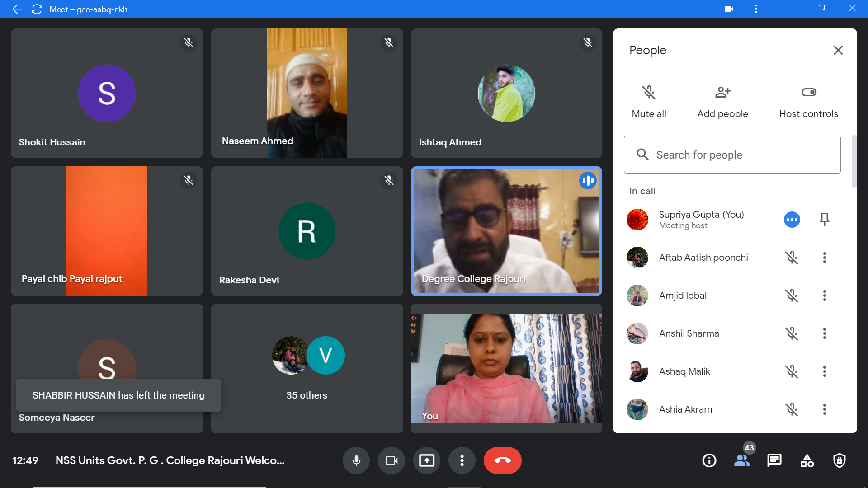
Task: Open the options menu for Amjid Iqbal
Action: click(824, 296)
